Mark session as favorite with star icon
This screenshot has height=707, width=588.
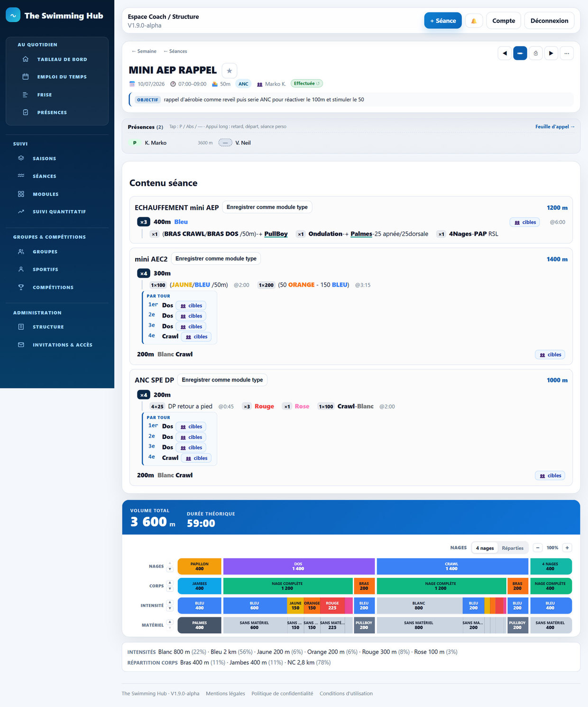[230, 71]
